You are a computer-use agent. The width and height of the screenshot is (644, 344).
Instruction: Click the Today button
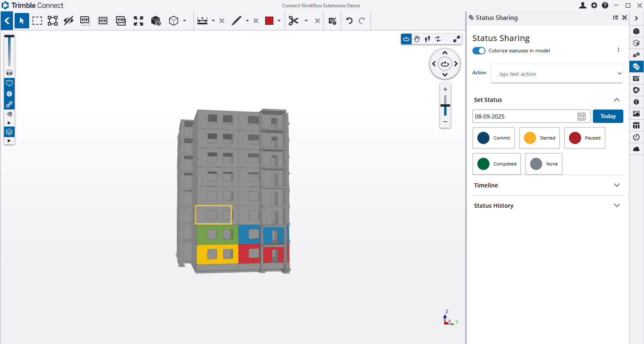tap(608, 116)
